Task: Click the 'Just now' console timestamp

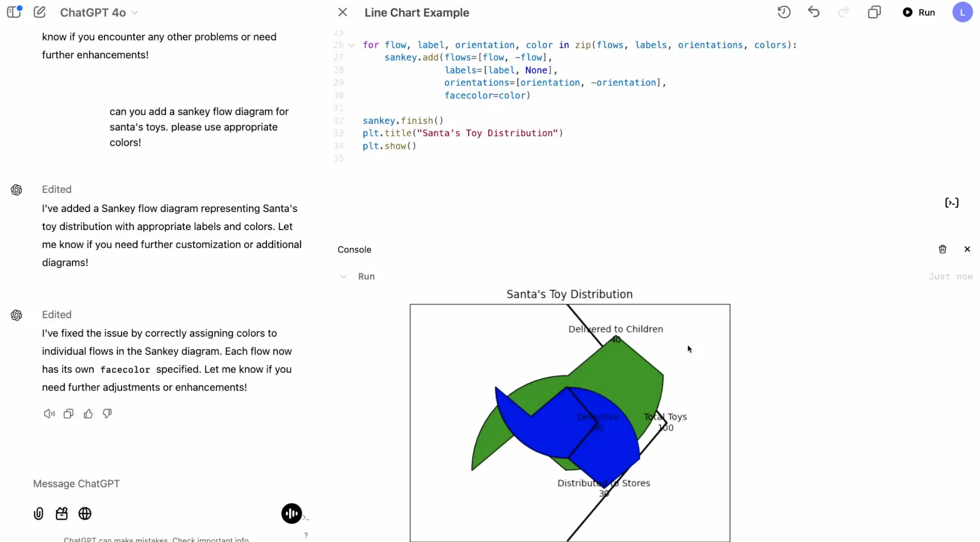Action: point(951,276)
